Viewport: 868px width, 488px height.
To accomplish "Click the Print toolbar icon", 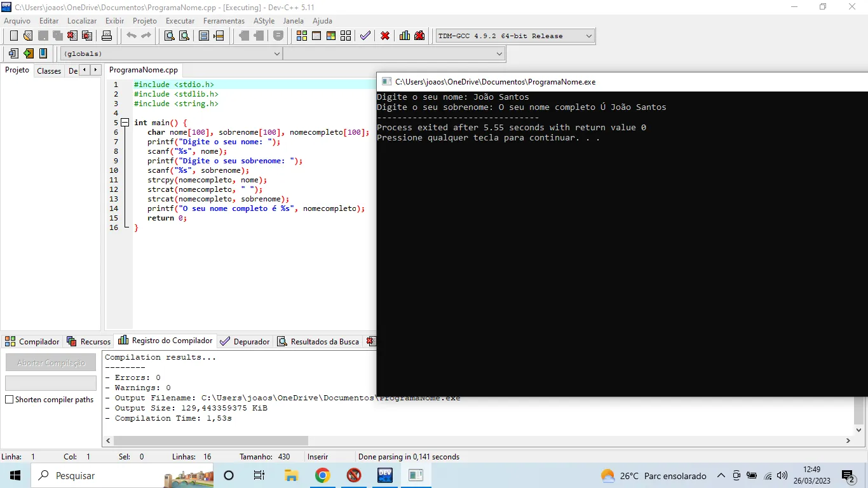I will pyautogui.click(x=107, y=36).
